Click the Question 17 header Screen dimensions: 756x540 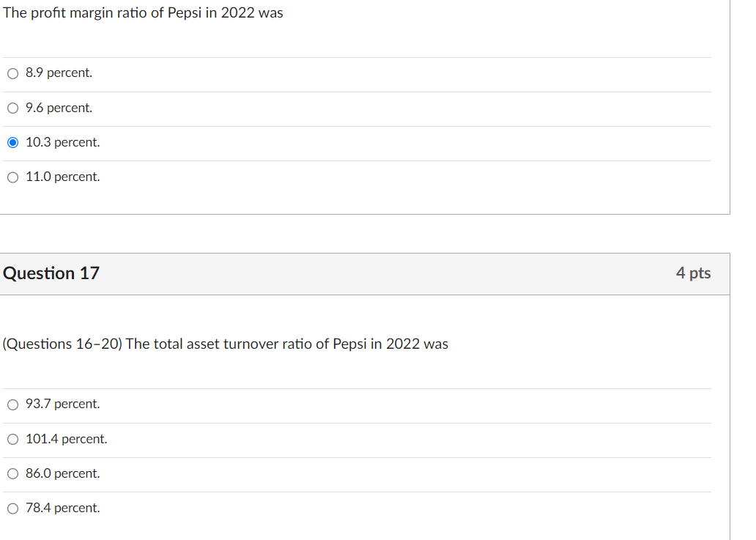(51, 273)
